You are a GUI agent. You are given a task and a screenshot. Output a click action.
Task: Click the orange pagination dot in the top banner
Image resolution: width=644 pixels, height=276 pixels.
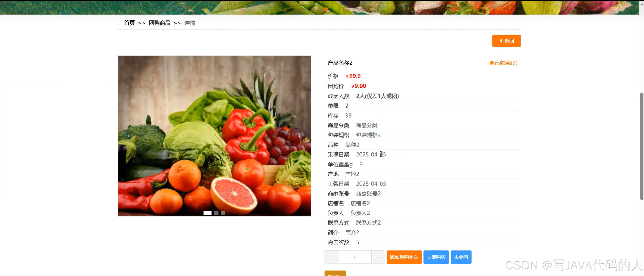[x=326, y=9]
